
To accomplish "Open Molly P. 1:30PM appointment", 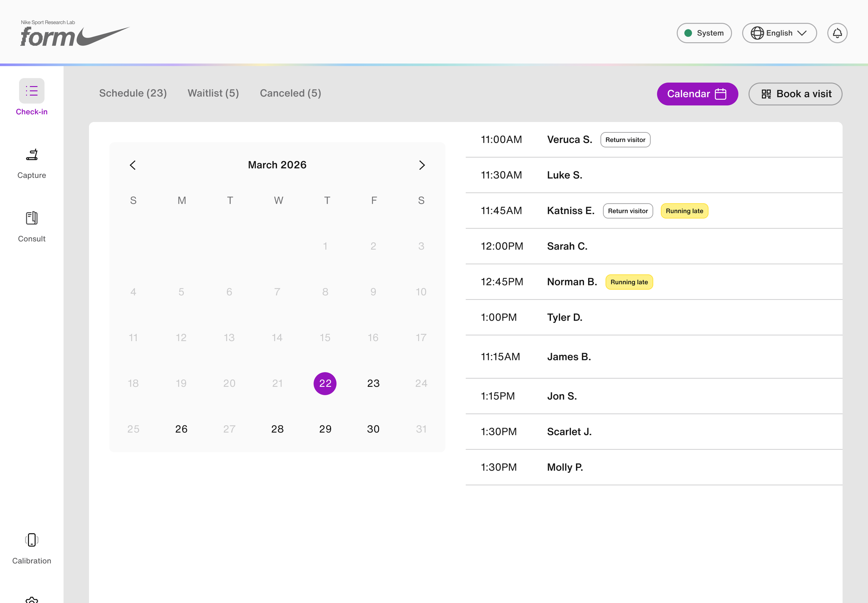I will click(654, 467).
